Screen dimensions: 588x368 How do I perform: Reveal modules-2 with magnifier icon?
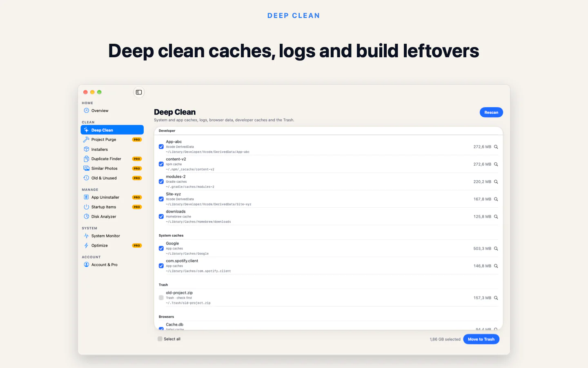coord(496,182)
